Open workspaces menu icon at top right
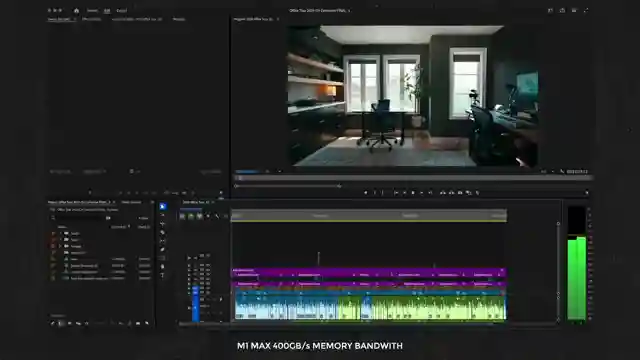640x360 pixels. click(x=550, y=11)
